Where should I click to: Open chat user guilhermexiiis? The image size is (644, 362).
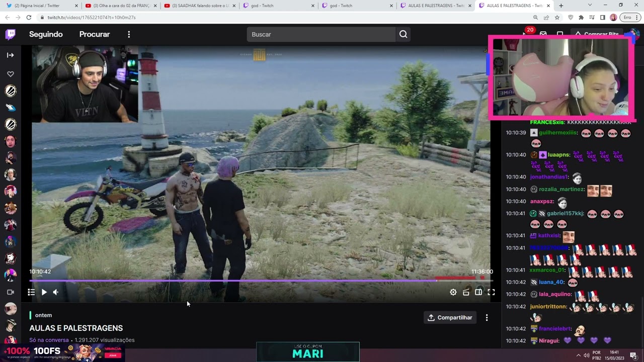557,133
